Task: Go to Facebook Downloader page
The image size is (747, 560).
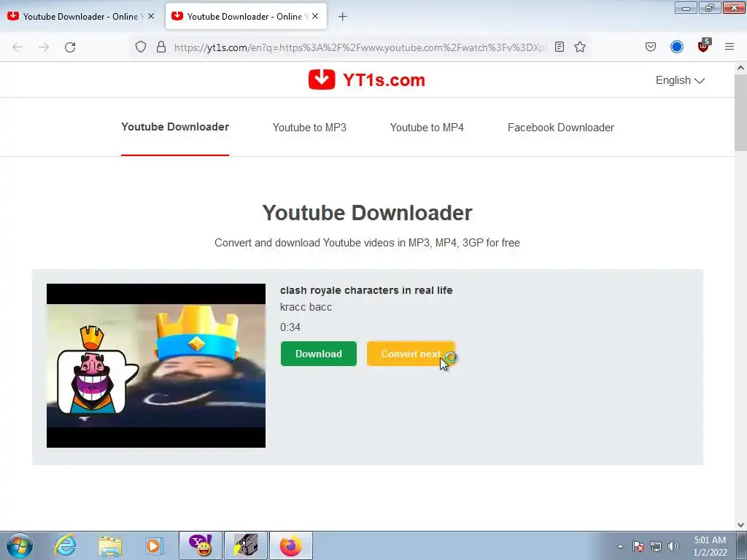Action: [x=561, y=128]
